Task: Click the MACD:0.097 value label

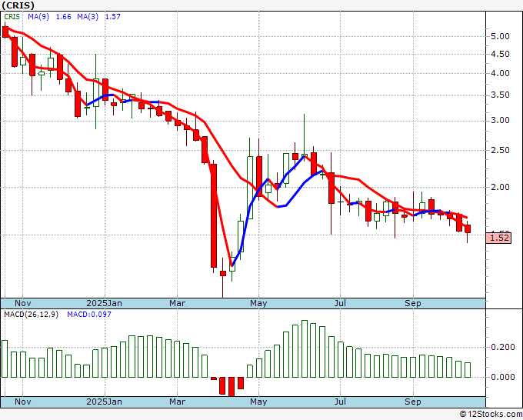Action: pos(89,315)
